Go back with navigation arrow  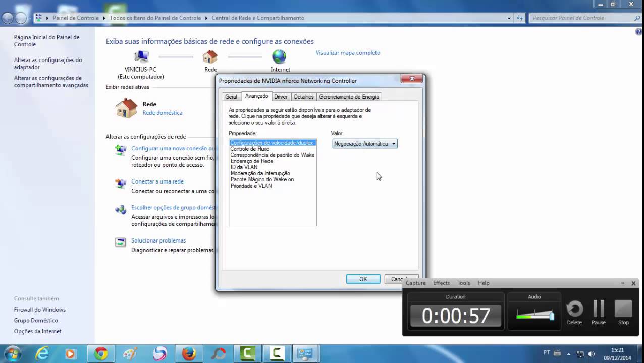pyautogui.click(x=8, y=18)
